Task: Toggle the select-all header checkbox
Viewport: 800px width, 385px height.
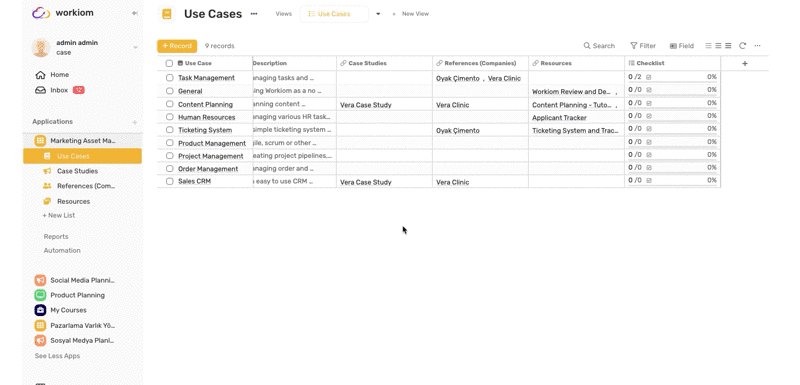Action: (169, 63)
